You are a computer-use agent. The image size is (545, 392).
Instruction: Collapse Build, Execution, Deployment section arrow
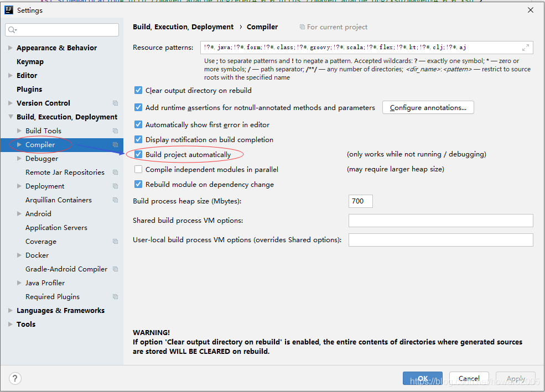pos(11,117)
